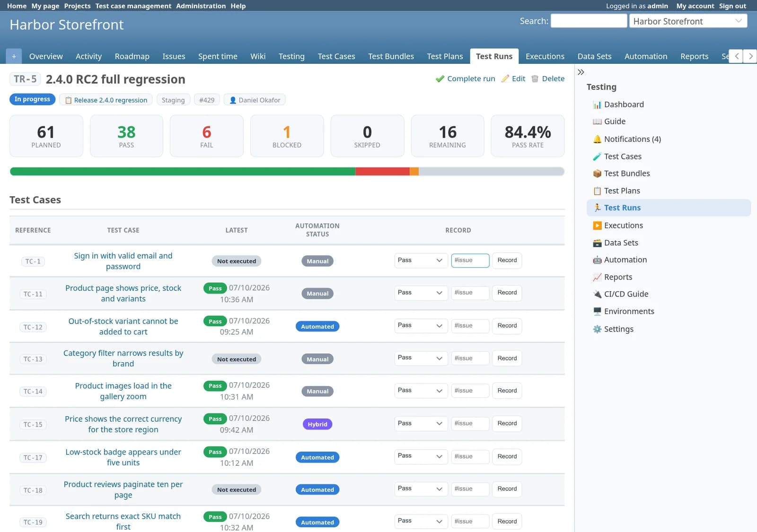The height and width of the screenshot is (532, 757).
Task: Focus the #issue field in TC-1 row
Action: 470,261
